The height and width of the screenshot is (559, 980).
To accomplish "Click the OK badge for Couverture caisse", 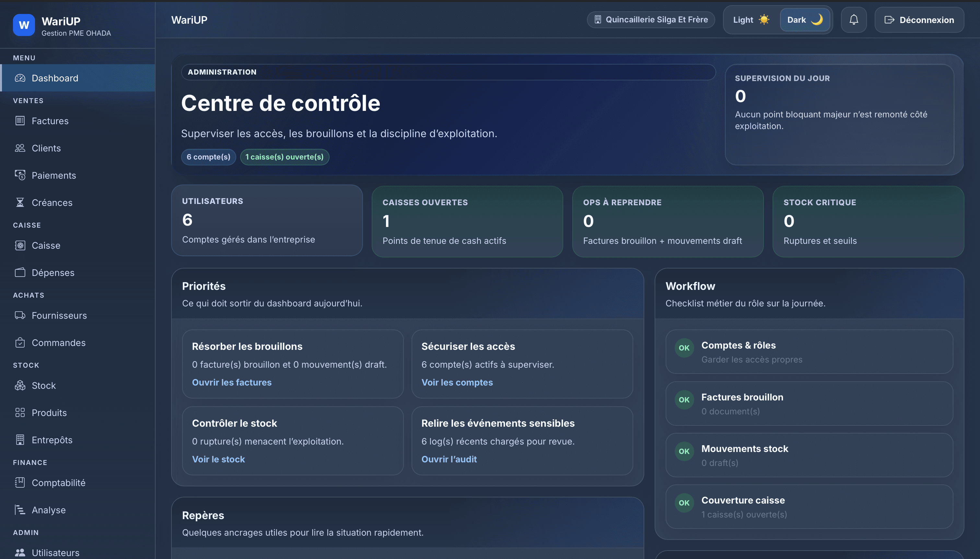I will [x=684, y=503].
